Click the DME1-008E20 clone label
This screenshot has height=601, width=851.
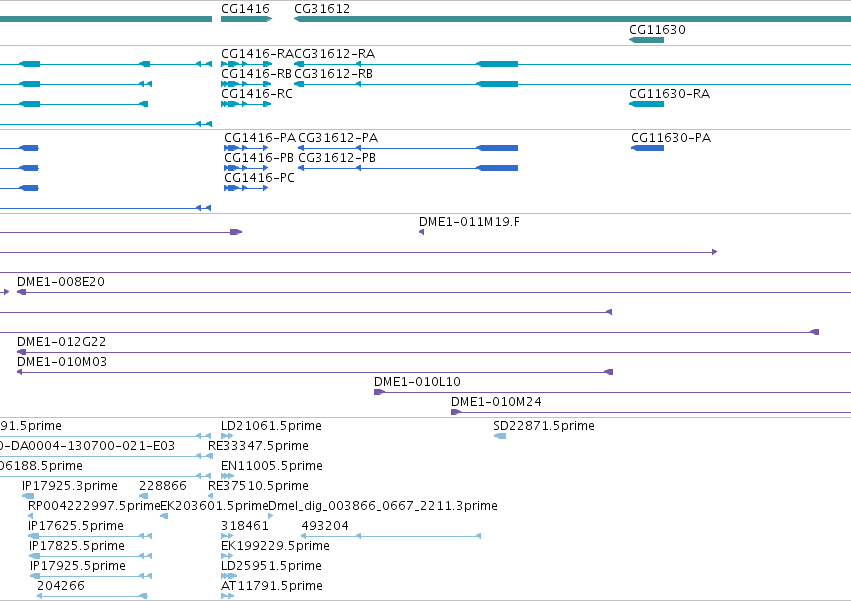click(x=61, y=282)
